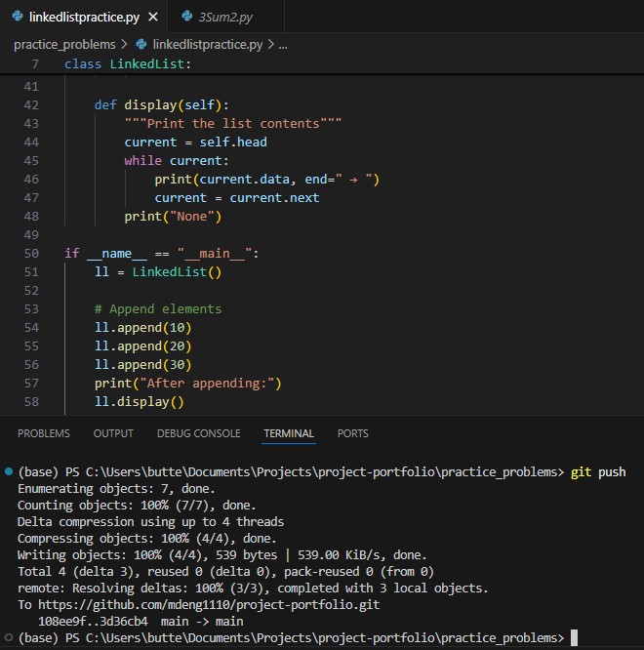Click line number 50 in the gutter
Image resolution: width=644 pixels, height=650 pixels.
coord(31,254)
